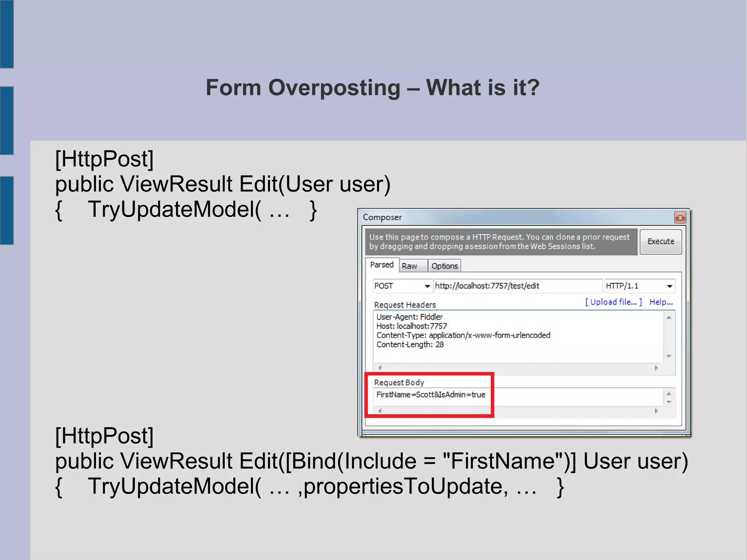The image size is (747, 560).
Task: Click Request Headers scroll left arrow
Action: 380,368
